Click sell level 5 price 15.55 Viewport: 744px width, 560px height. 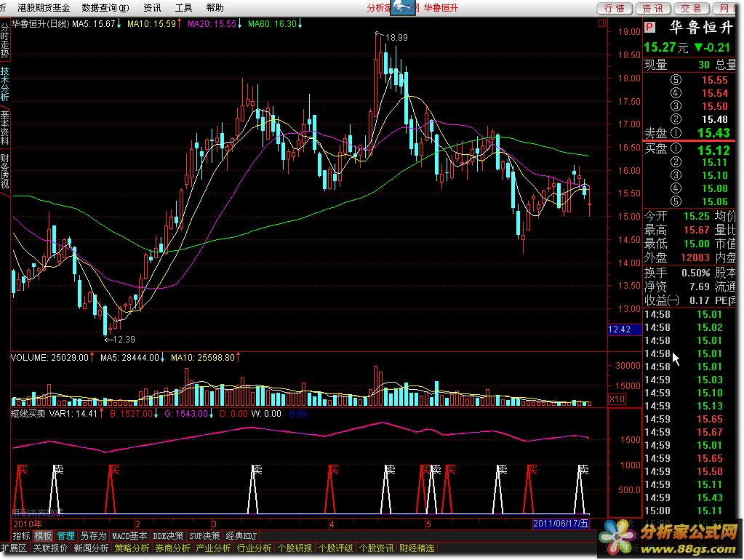point(715,80)
